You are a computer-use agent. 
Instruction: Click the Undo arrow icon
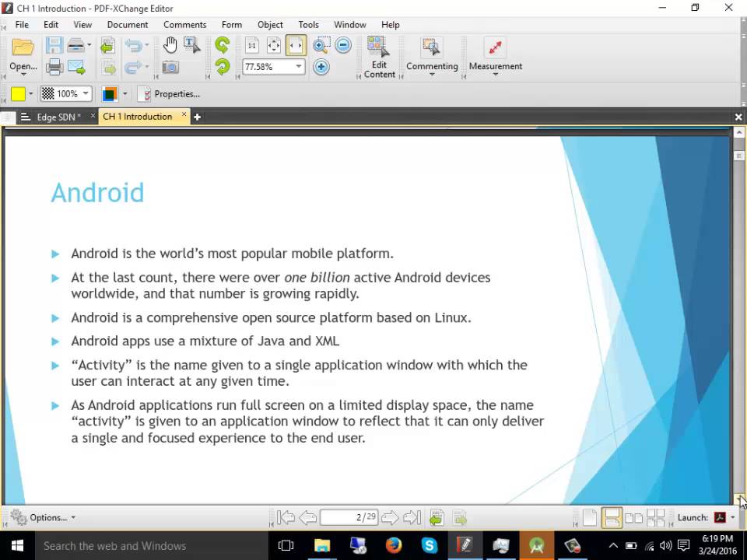[x=133, y=45]
